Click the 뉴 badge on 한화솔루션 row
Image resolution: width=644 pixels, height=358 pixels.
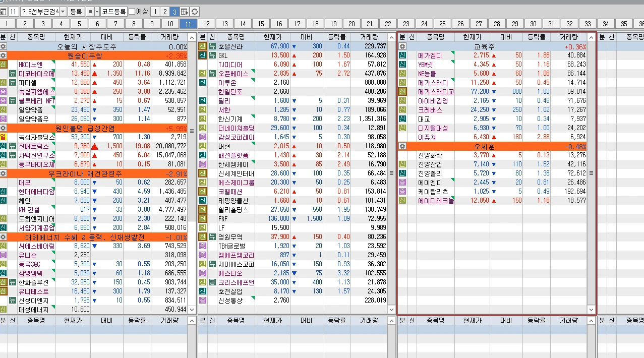[13, 282]
